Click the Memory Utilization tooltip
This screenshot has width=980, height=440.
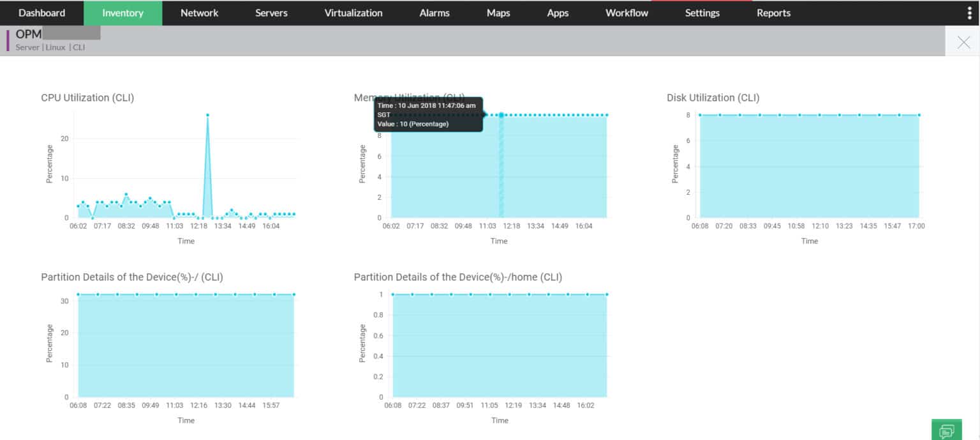tap(428, 115)
